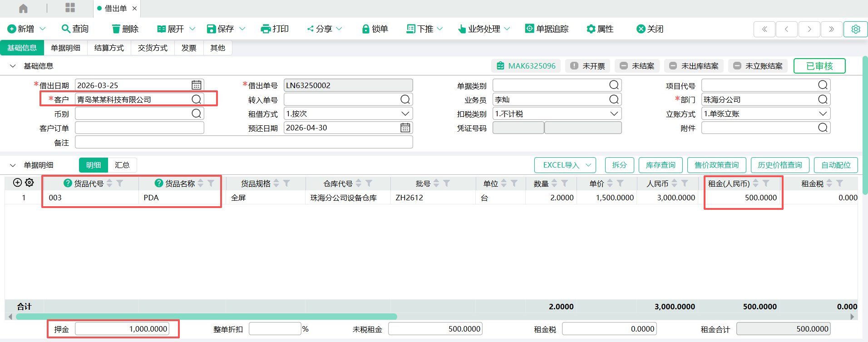Open the 发票 tab
The width and height of the screenshot is (868, 342).
pyautogui.click(x=189, y=48)
